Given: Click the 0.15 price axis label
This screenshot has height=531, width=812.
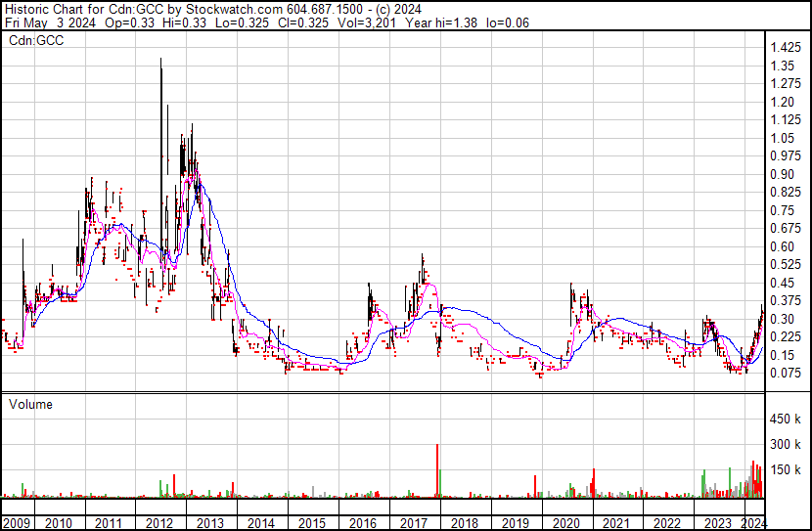Looking at the screenshot, I should point(783,356).
